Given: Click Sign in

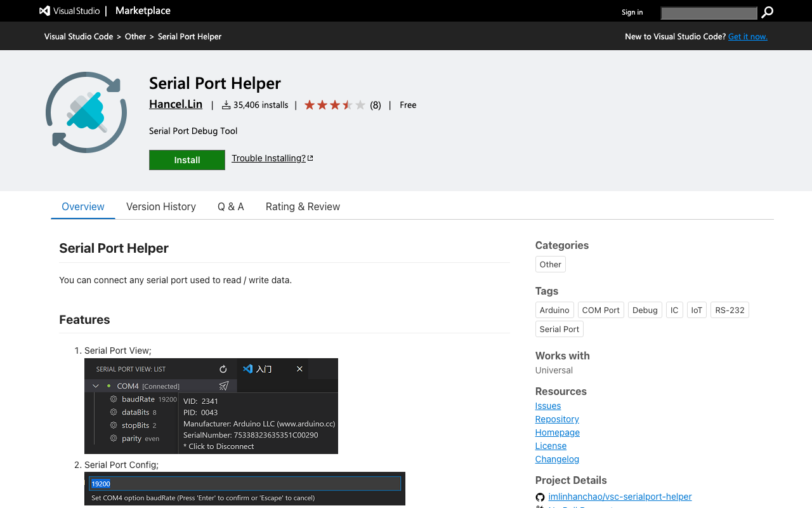Looking at the screenshot, I should (632, 12).
